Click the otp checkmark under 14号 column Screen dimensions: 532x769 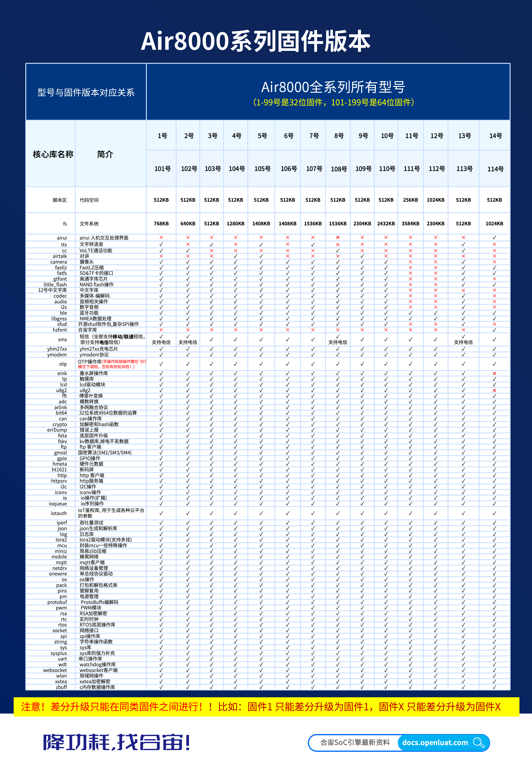pyautogui.click(x=494, y=364)
